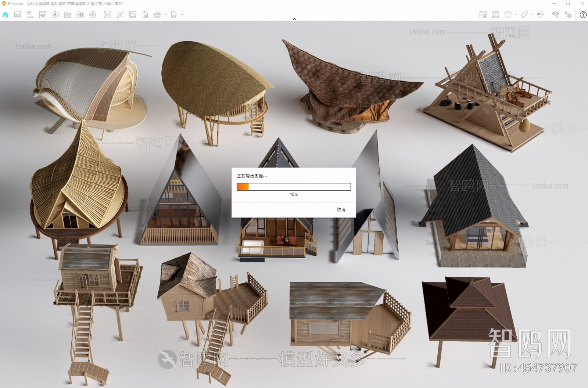Screen dimensions: 588x388
Task: Toggle the safe frame image icon
Action: coord(495,15)
